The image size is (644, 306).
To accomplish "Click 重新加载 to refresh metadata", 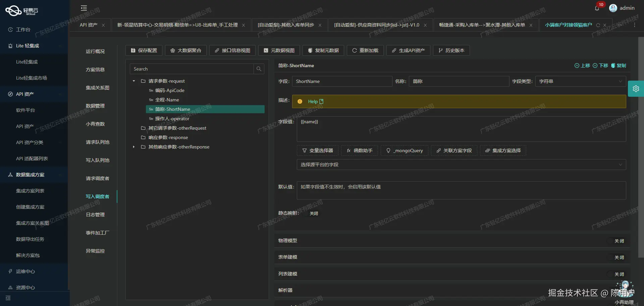I will pos(365,50).
